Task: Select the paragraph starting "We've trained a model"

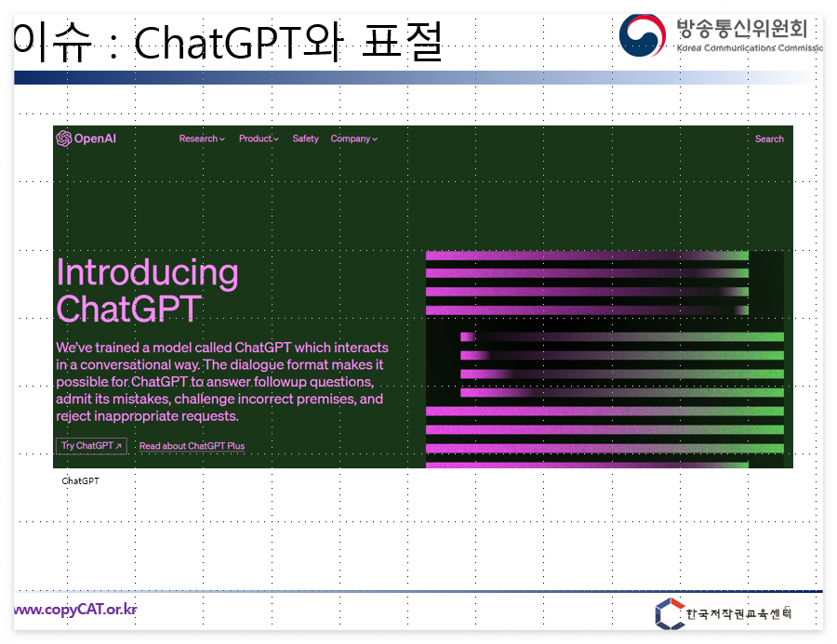Action: pyautogui.click(x=222, y=382)
